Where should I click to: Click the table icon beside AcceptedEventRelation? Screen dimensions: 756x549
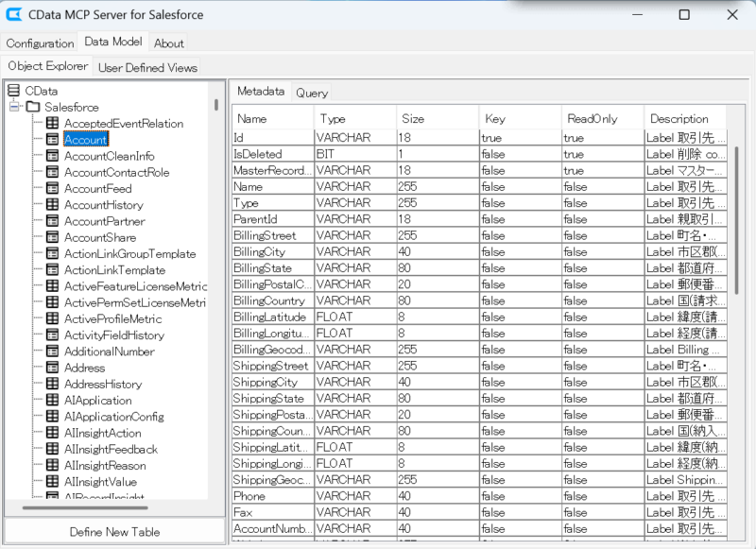[x=52, y=124]
